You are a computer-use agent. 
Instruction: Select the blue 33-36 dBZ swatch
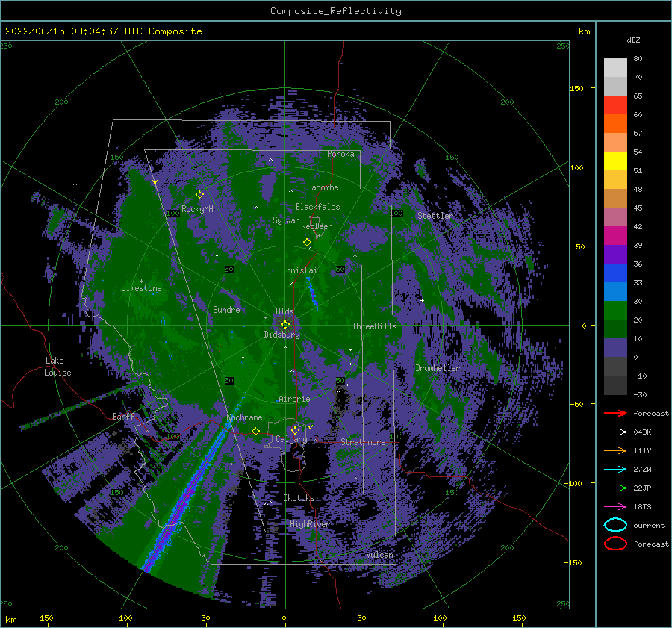(x=615, y=273)
